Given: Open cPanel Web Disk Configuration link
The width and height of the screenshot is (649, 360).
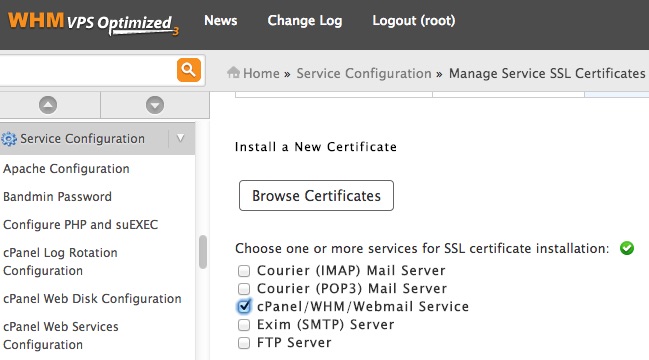Looking at the screenshot, I should [92, 299].
